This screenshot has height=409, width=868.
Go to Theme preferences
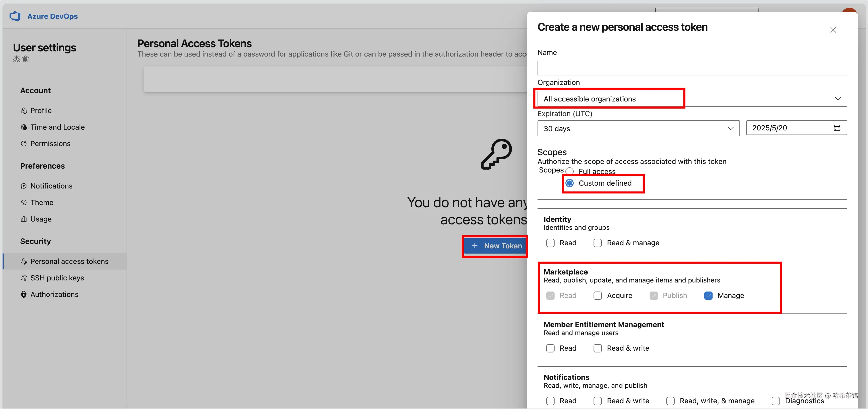coord(42,202)
